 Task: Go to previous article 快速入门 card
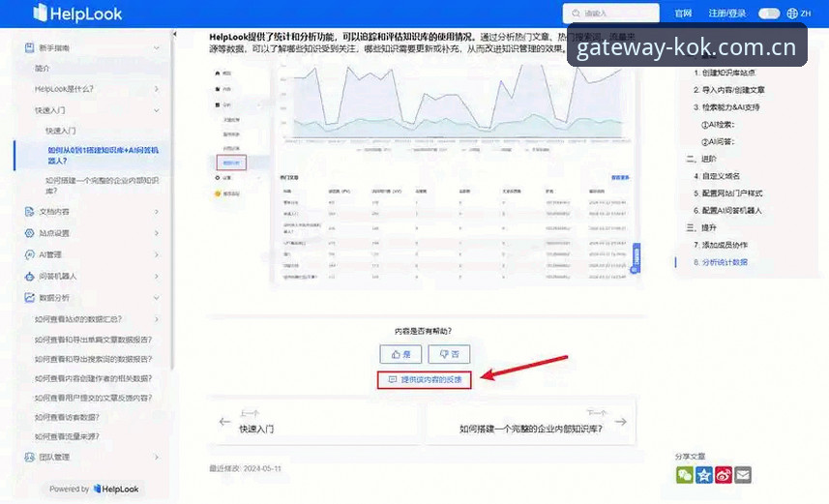(315, 422)
